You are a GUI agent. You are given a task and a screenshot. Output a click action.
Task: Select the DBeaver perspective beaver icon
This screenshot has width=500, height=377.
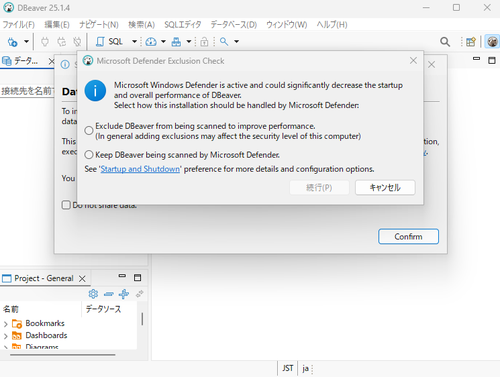(492, 42)
